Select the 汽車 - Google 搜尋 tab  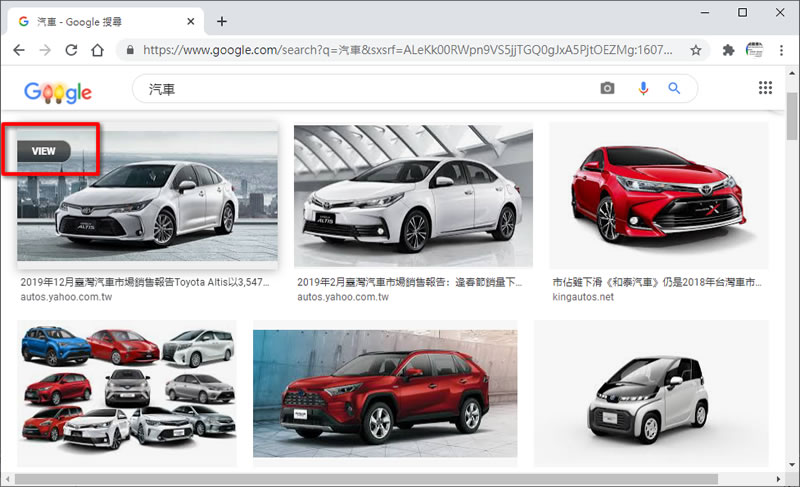[106, 21]
